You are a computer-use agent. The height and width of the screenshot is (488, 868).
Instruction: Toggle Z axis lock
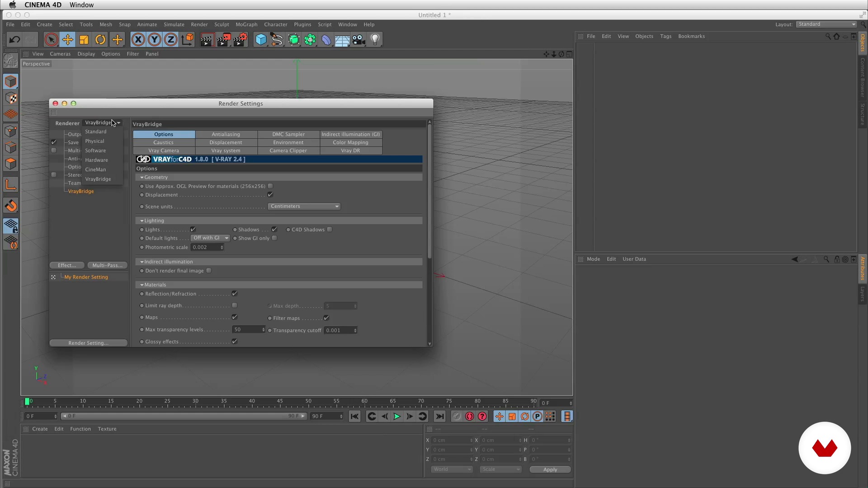(170, 40)
